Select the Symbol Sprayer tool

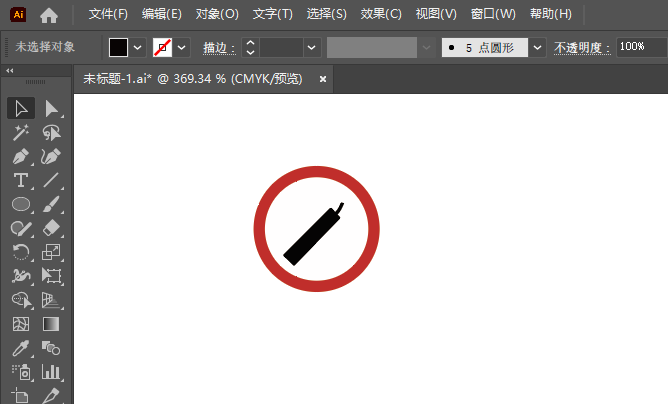pyautogui.click(x=21, y=372)
